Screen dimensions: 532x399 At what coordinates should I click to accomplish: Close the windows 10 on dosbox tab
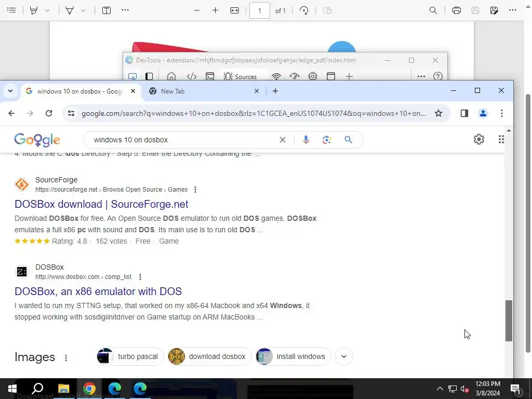(x=133, y=91)
